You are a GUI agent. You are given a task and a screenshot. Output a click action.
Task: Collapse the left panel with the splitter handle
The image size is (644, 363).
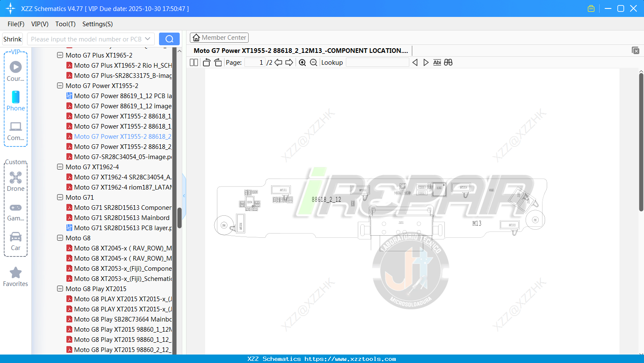click(184, 195)
